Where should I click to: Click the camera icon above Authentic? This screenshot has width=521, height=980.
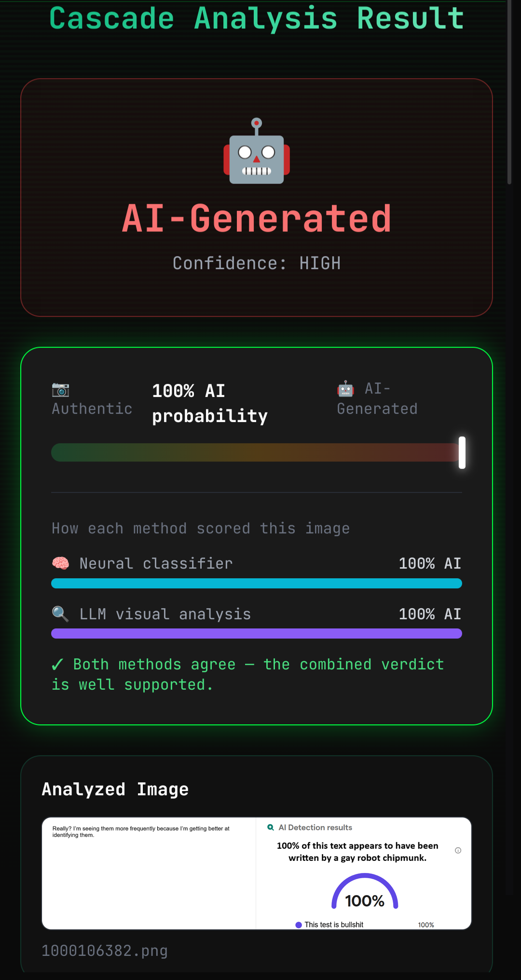[60, 389]
